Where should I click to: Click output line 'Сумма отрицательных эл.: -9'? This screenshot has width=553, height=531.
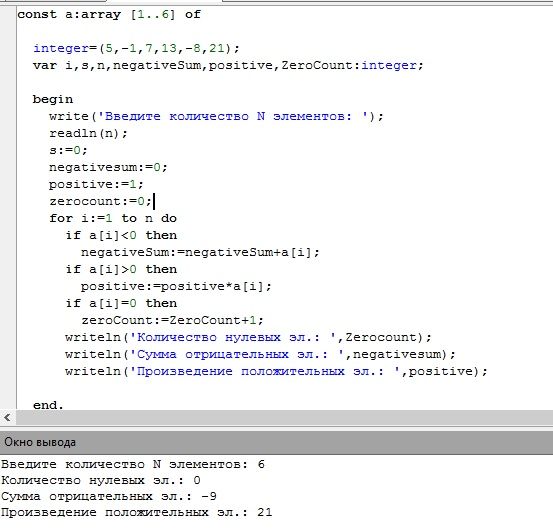point(109,496)
